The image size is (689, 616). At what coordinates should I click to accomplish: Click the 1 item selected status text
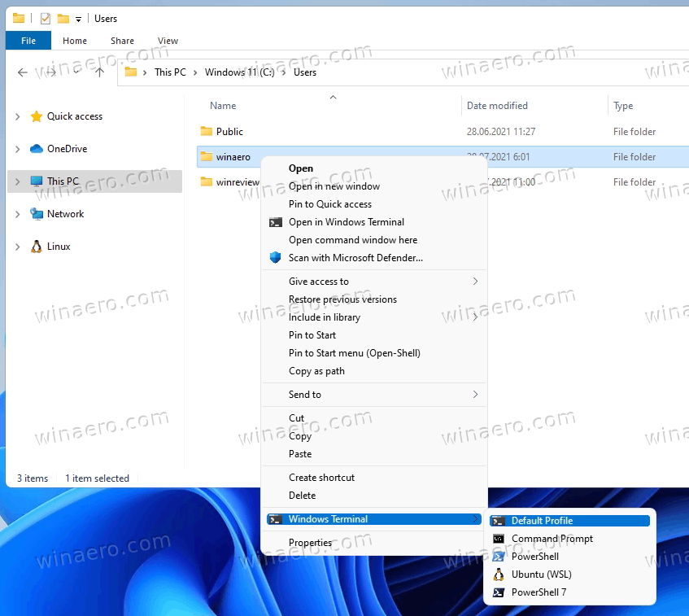click(97, 478)
